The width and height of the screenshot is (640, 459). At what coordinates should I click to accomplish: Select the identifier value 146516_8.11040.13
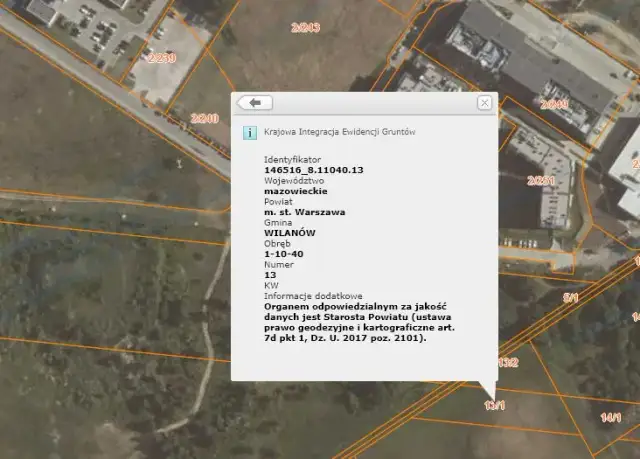pyautogui.click(x=313, y=170)
